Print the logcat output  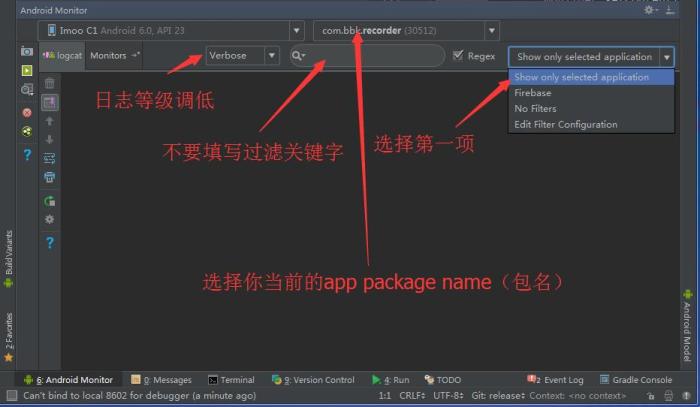[50, 177]
